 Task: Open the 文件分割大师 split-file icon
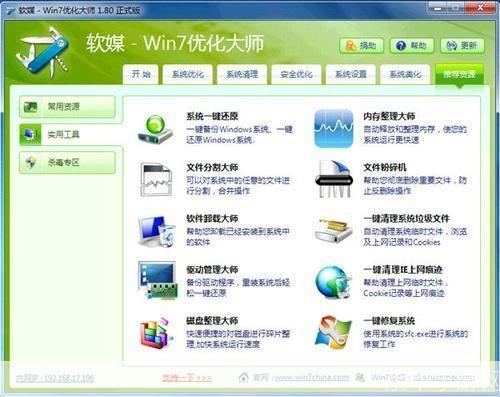click(x=156, y=180)
